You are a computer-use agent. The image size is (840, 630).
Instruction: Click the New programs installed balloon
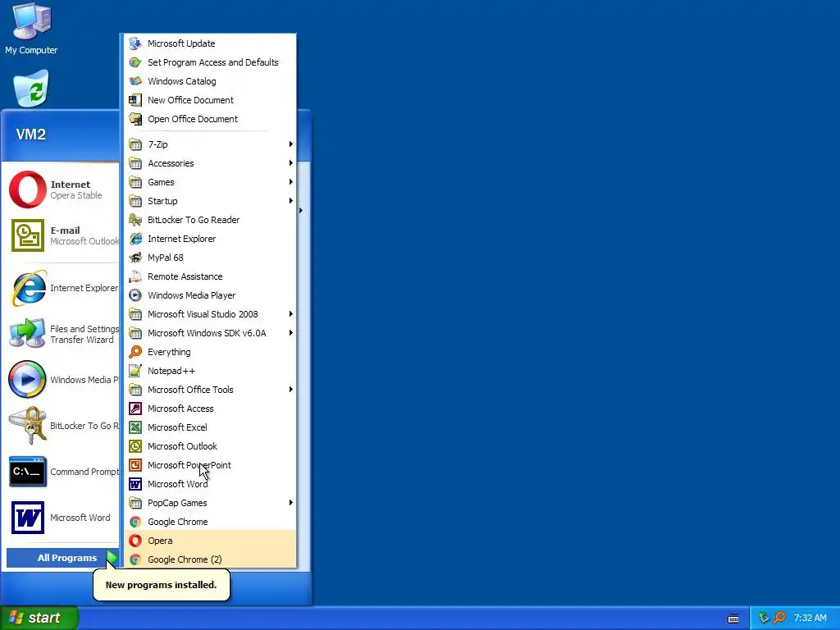pos(162,584)
